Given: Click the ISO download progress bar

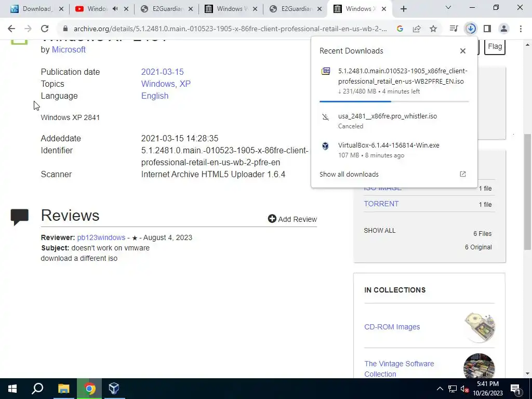Looking at the screenshot, I should tap(394, 101).
